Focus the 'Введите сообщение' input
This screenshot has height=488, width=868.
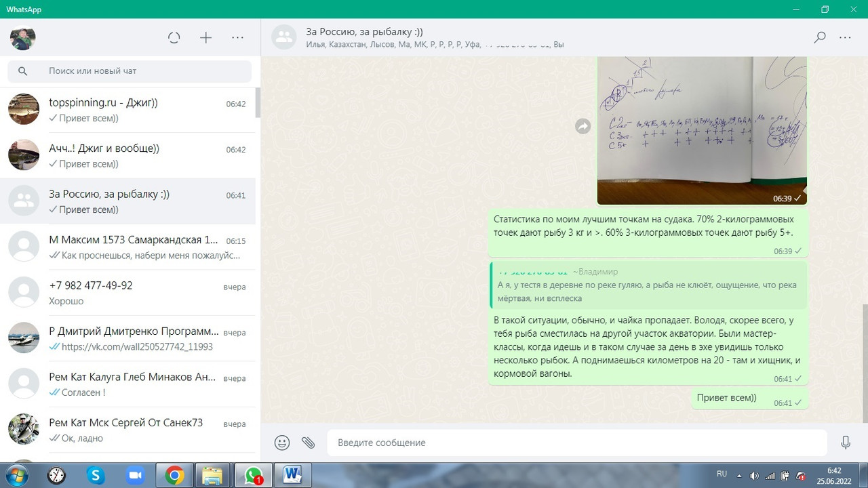pos(577,443)
